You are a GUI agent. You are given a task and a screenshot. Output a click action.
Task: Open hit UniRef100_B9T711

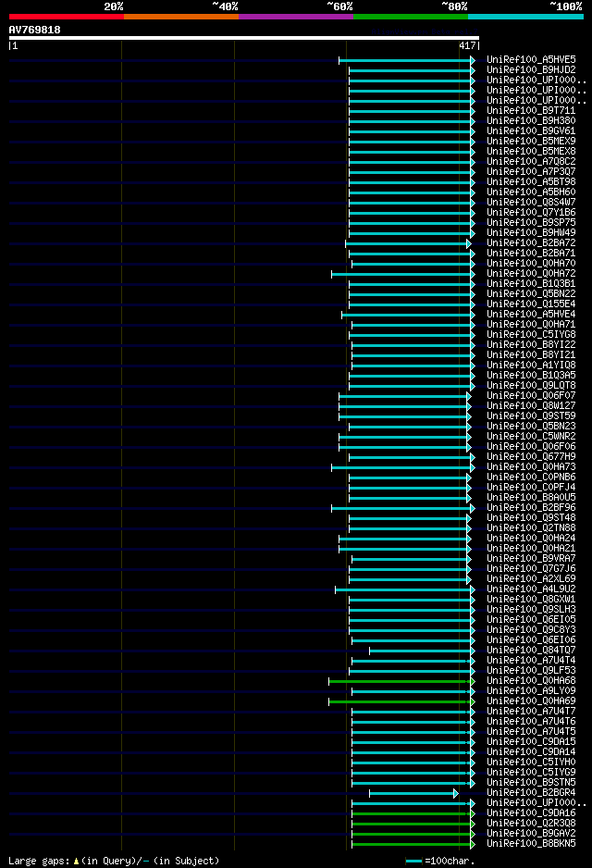531,111
